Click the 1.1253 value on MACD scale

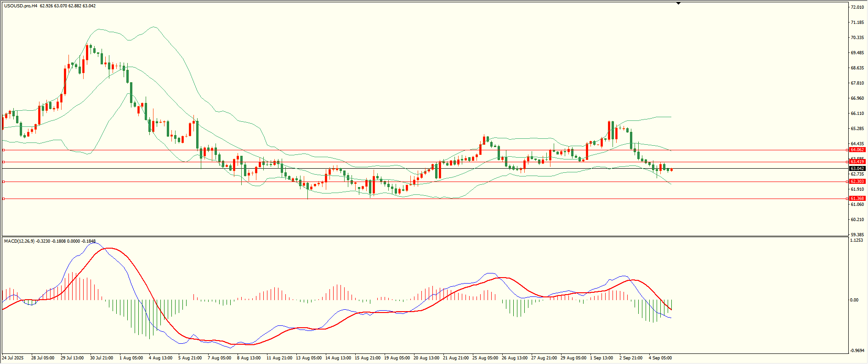[857, 240]
